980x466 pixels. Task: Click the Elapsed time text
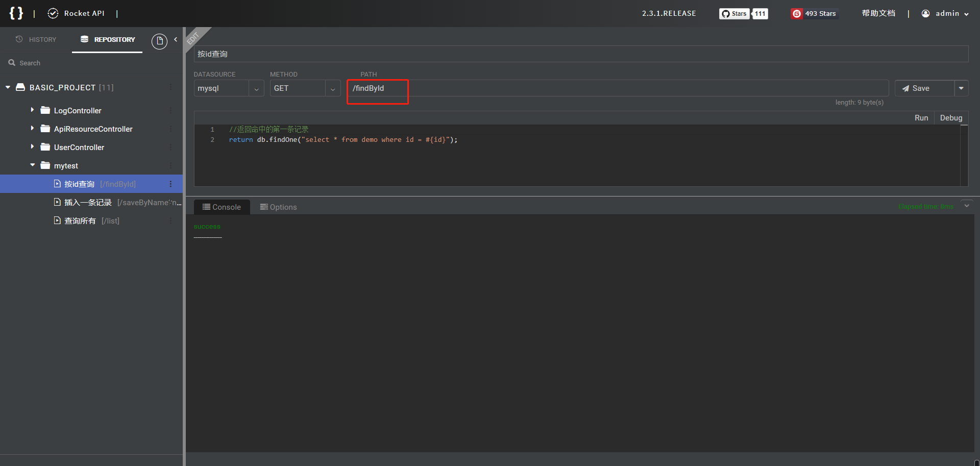pyautogui.click(x=925, y=206)
